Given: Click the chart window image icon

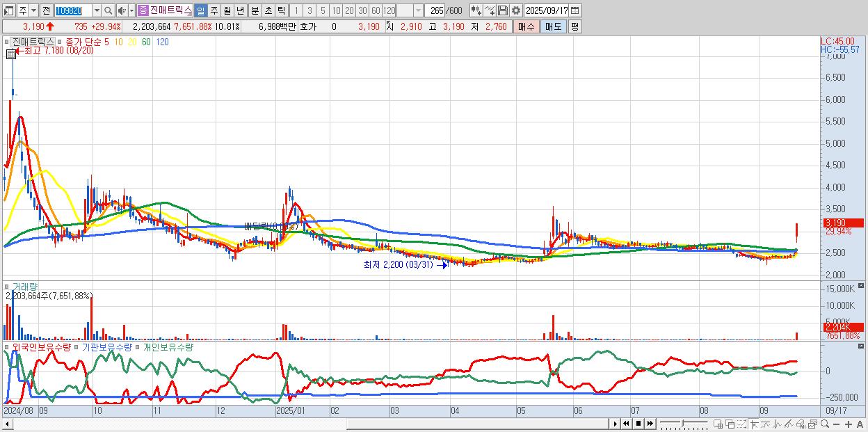Looking at the screenshot, I should pos(812,424).
